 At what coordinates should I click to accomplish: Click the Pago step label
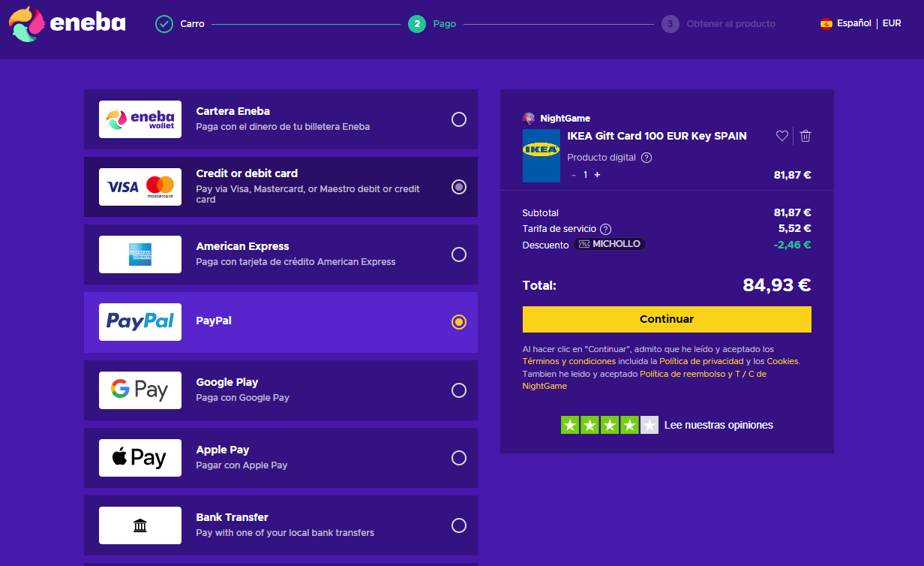coord(445,24)
